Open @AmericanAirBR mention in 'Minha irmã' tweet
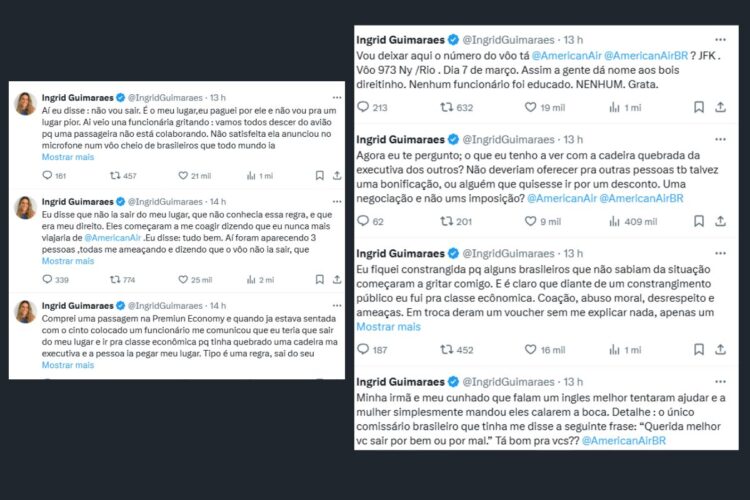750x500 pixels. click(627, 440)
